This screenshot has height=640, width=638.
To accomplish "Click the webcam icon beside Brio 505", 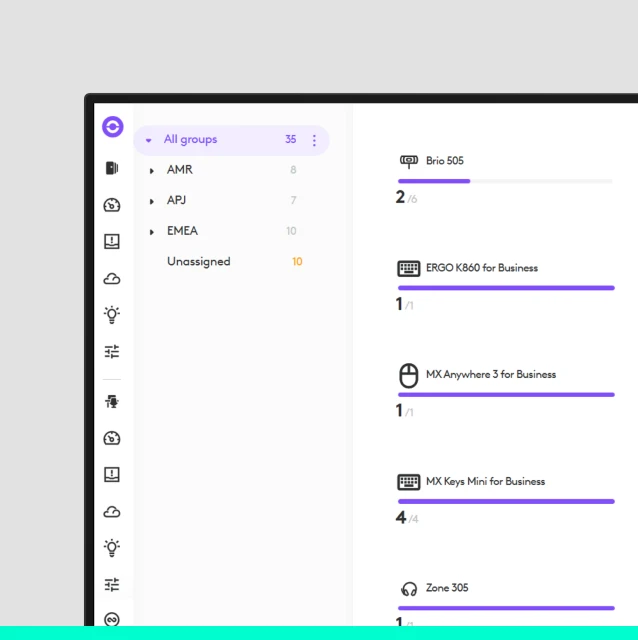I will 409,161.
